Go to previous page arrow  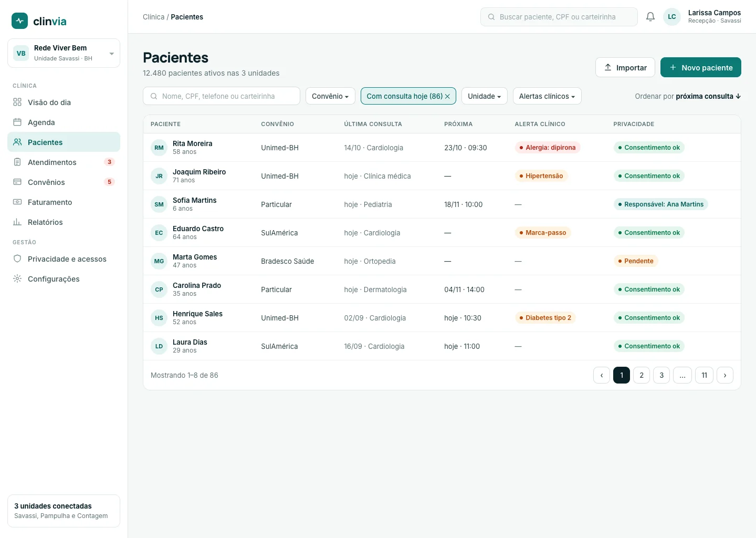(602, 375)
